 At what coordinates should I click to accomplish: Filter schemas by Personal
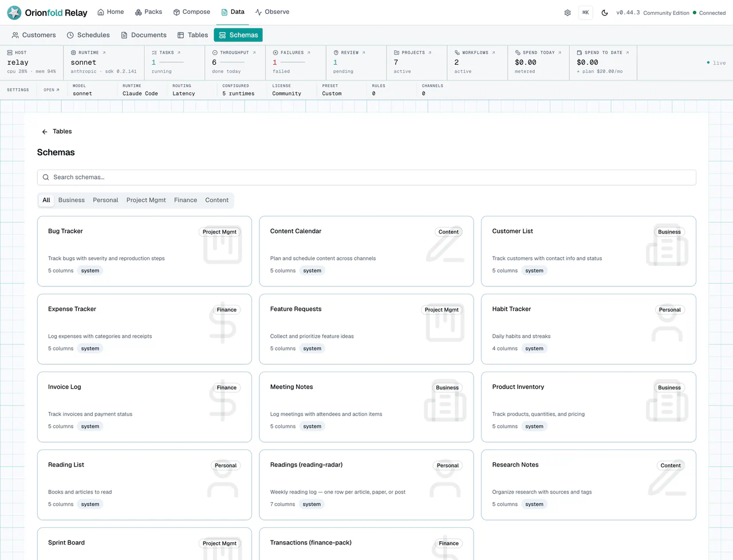point(105,200)
